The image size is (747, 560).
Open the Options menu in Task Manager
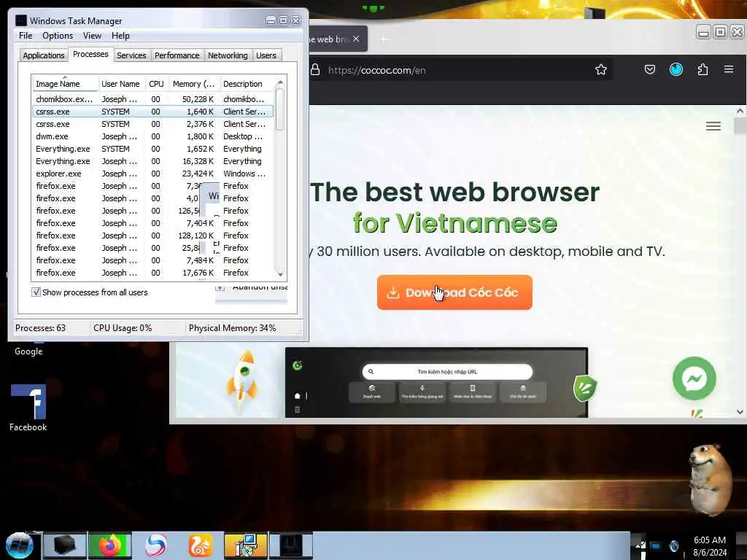coord(58,36)
